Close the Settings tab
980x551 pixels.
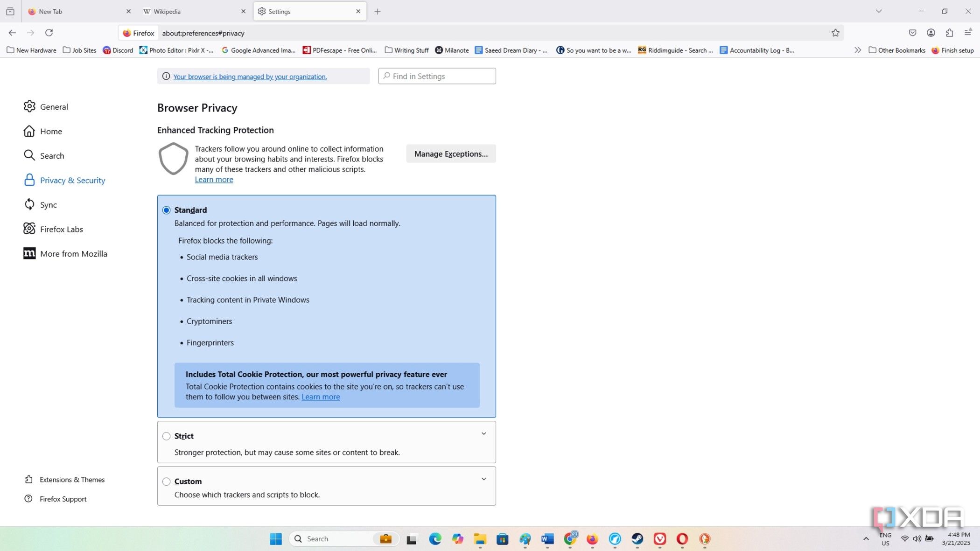tap(358, 11)
